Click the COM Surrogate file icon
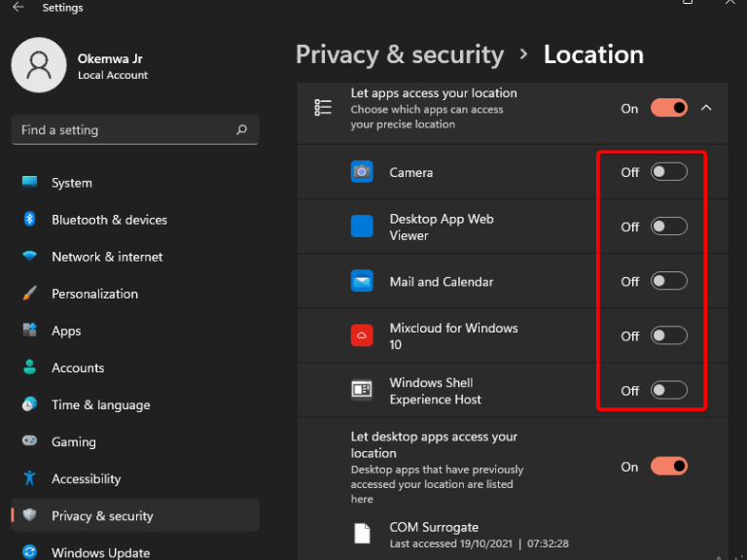This screenshot has height=560, width=747. [362, 534]
